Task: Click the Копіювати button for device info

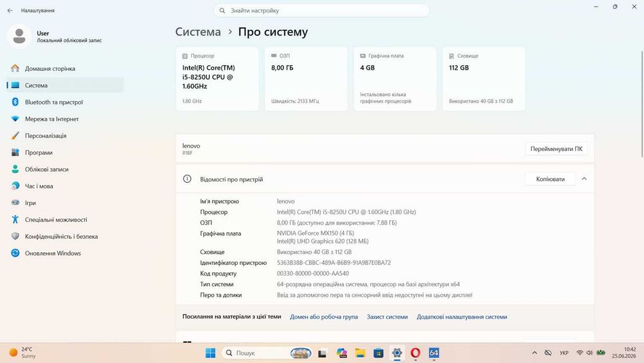Action: (551, 179)
